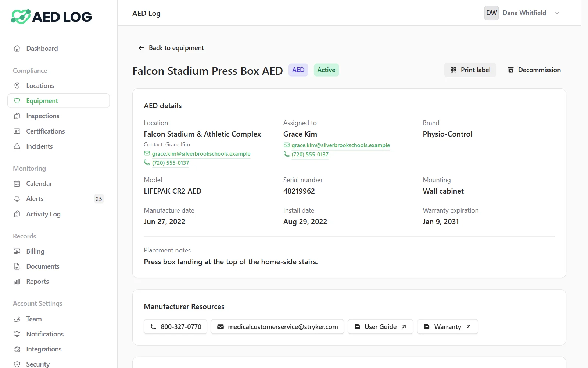Open location contact email link
Screen dimensions: 588x368
201,154
